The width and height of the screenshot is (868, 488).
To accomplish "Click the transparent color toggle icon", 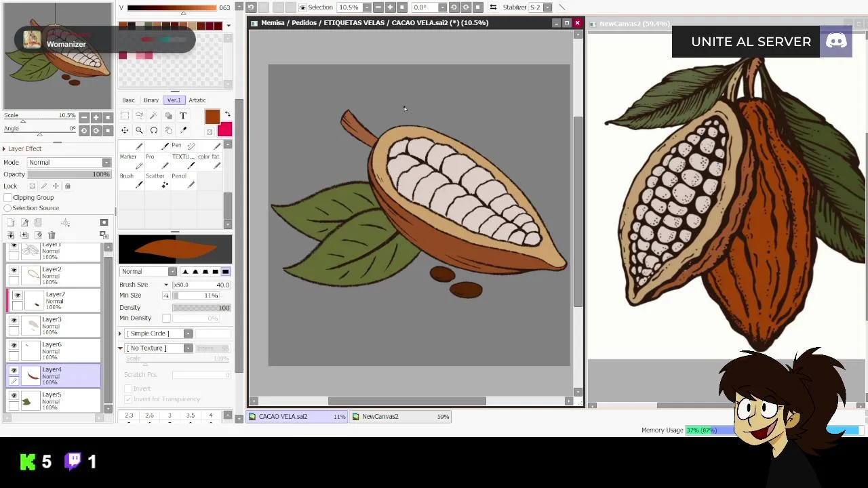I will pyautogui.click(x=210, y=132).
